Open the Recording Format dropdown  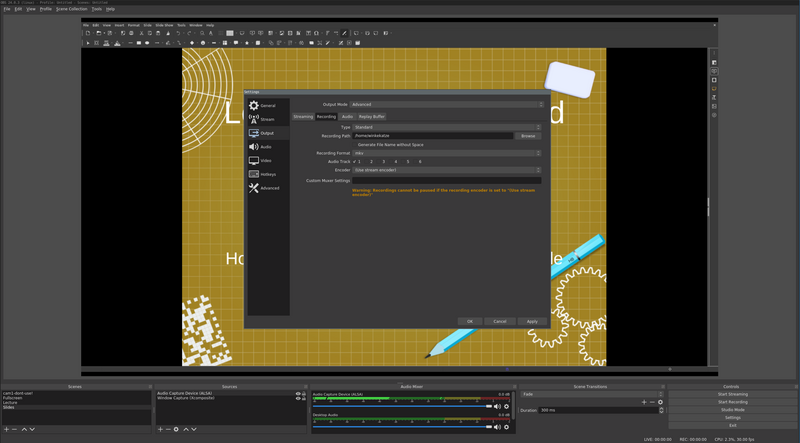(x=446, y=153)
